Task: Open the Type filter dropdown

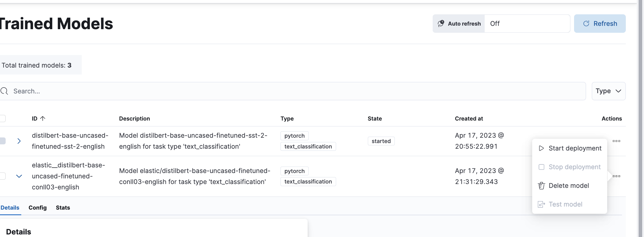Action: pos(608,91)
